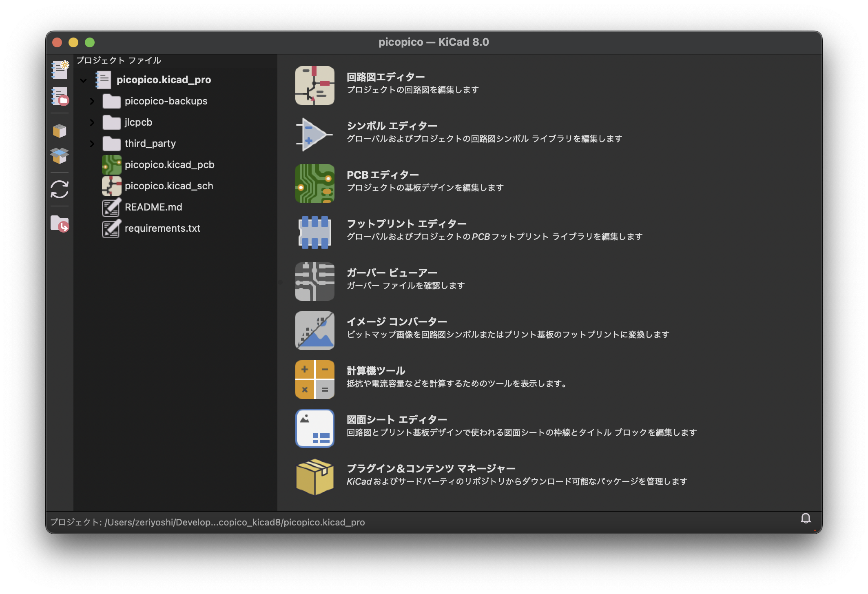The image size is (868, 594).
Task: Click the Unarchive project open-box icon
Action: point(60,155)
